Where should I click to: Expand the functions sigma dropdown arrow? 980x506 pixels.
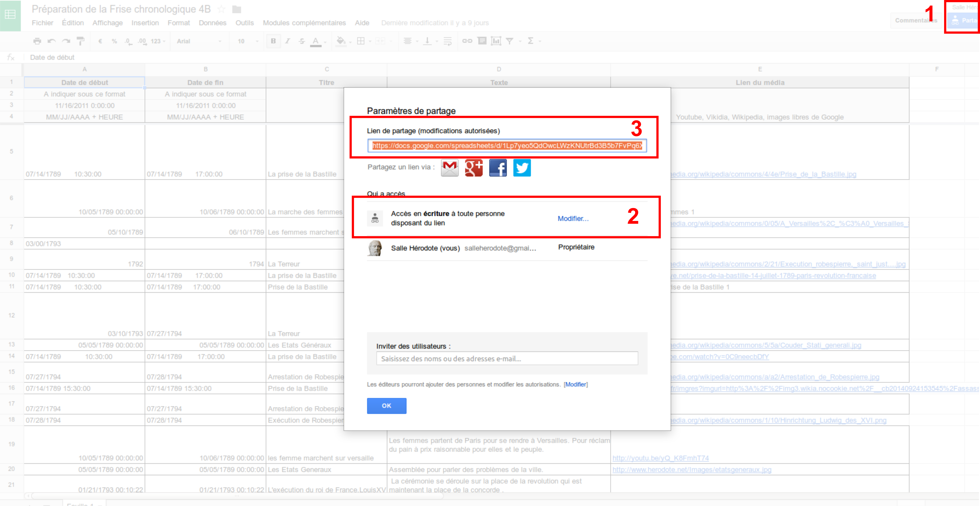pos(540,41)
